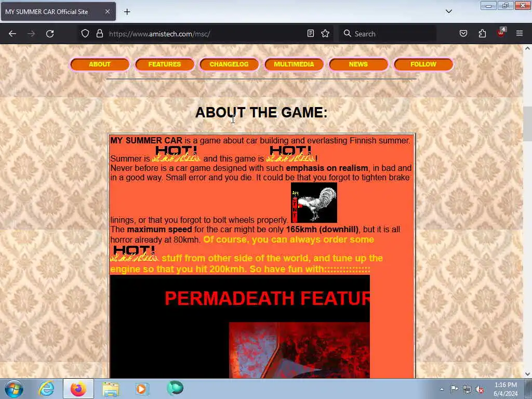This screenshot has height=399, width=532.
Task: Open the ABOUT section button
Action: click(x=99, y=64)
